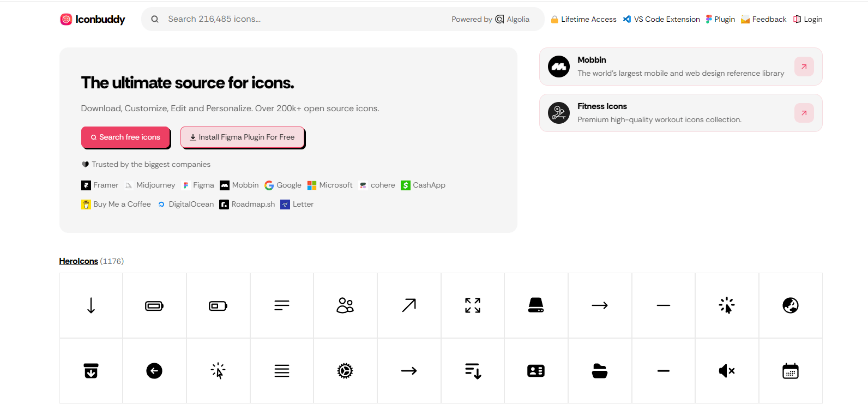
Task: Click the Search free icons button
Action: [126, 137]
